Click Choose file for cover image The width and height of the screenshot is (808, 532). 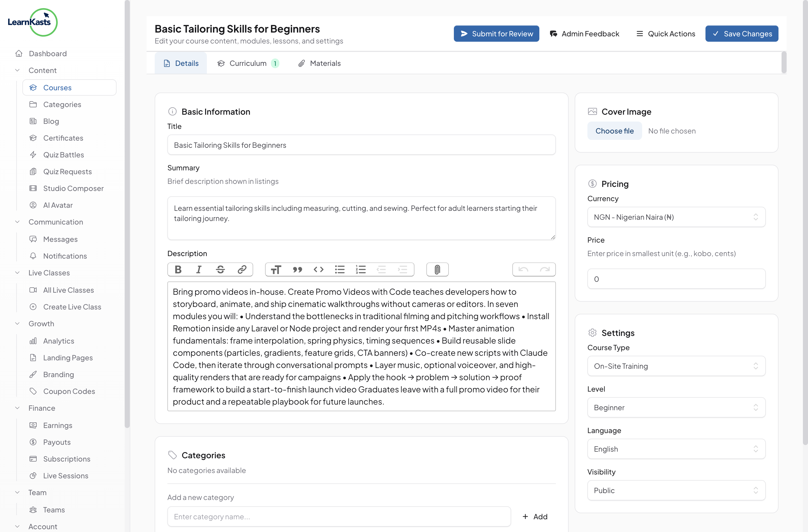[x=614, y=131]
